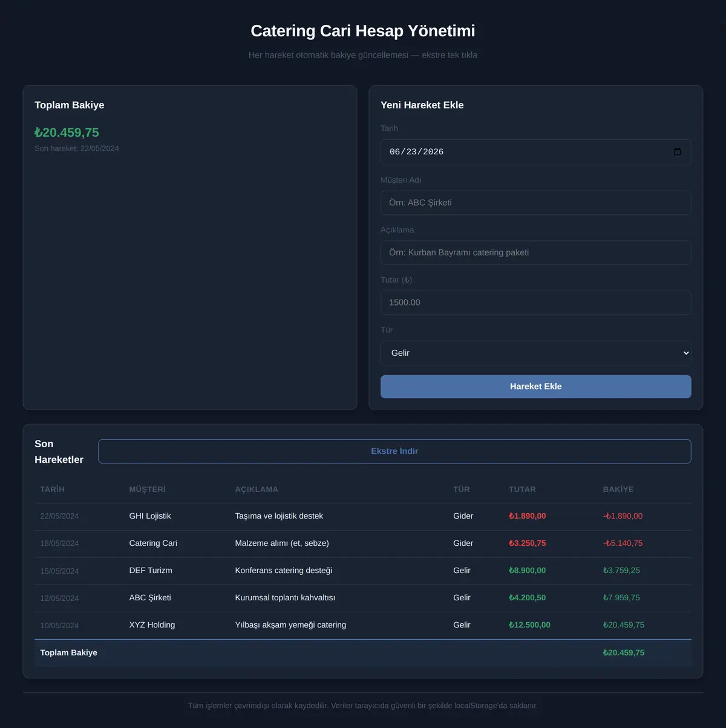
Task: Click 'Konferans catering desteği' description
Action: [x=284, y=571]
